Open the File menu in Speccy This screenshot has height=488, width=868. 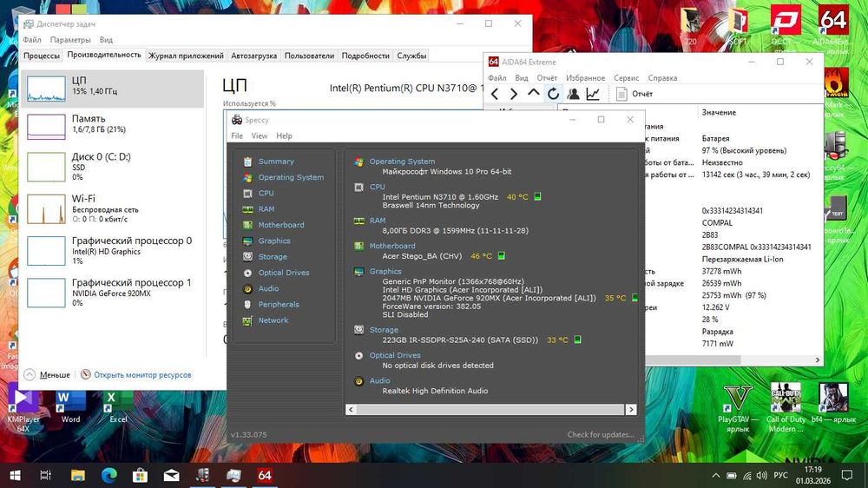point(237,135)
